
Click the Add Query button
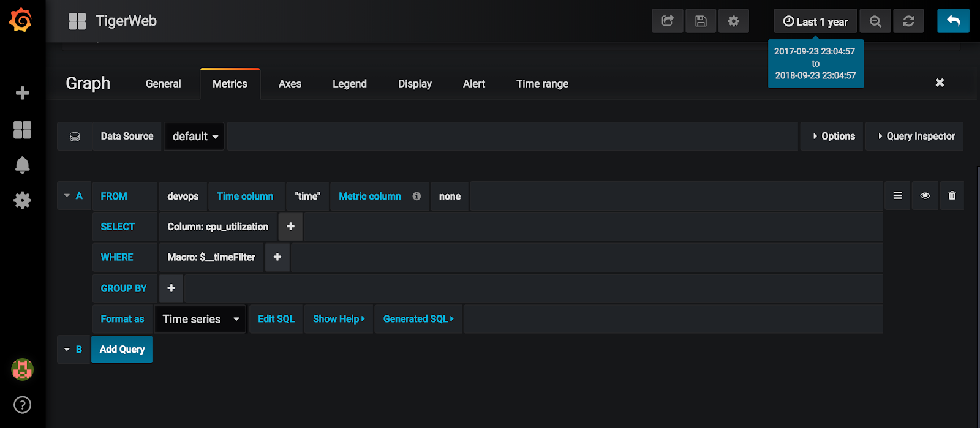122,350
